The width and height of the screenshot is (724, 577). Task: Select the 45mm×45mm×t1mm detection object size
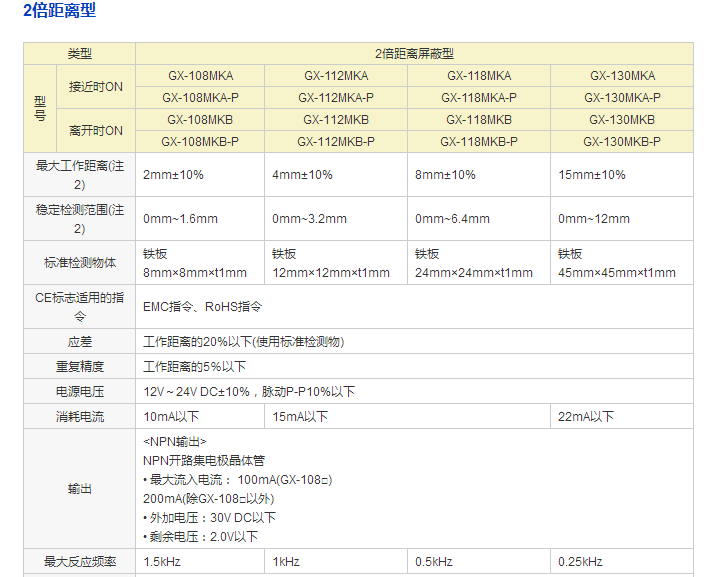pyautogui.click(x=616, y=273)
